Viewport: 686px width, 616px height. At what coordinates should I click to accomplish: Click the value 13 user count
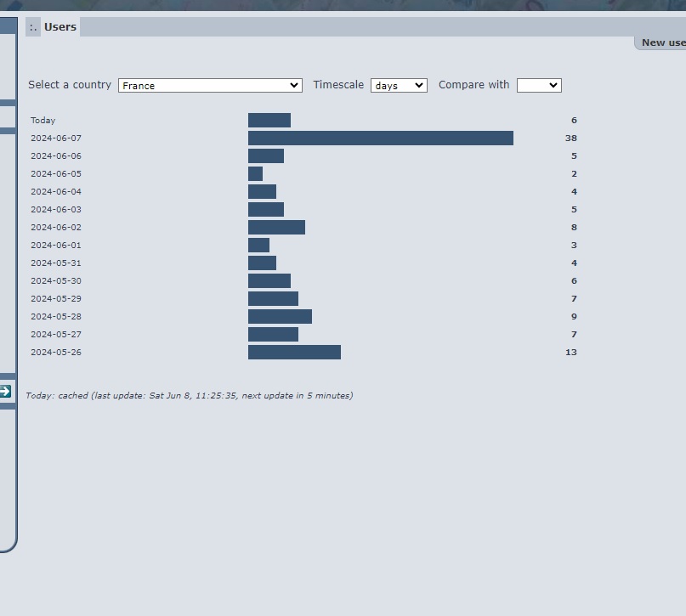click(x=570, y=352)
